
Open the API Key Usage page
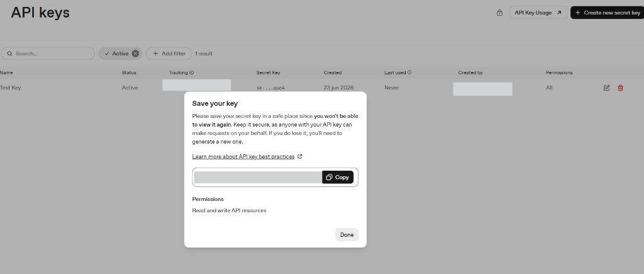coord(538,13)
